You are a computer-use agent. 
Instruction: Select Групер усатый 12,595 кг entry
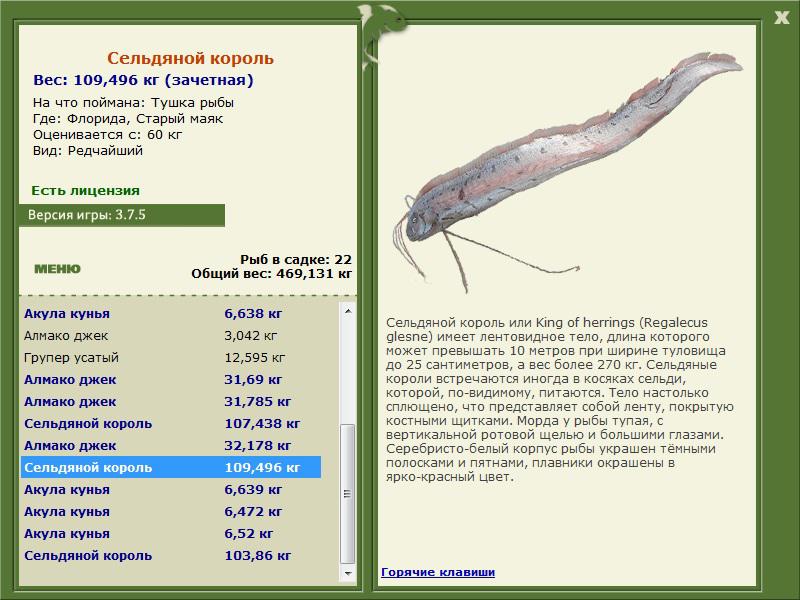coord(171,358)
